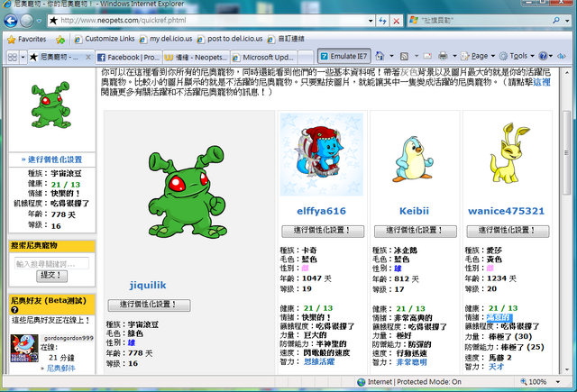The width and height of the screenshot is (577, 392).
Task: Click the scrollbar down arrow
Action: pyautogui.click(x=567, y=369)
